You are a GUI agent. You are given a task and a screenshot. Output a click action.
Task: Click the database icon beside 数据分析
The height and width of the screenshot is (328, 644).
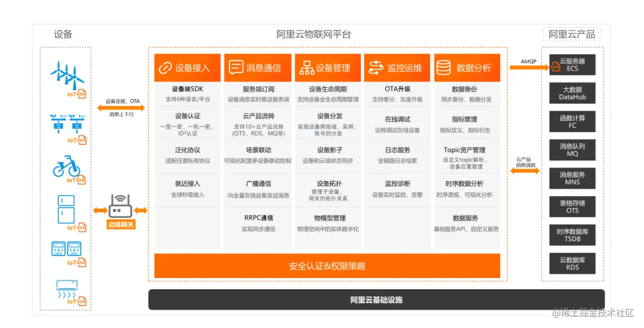click(x=444, y=68)
